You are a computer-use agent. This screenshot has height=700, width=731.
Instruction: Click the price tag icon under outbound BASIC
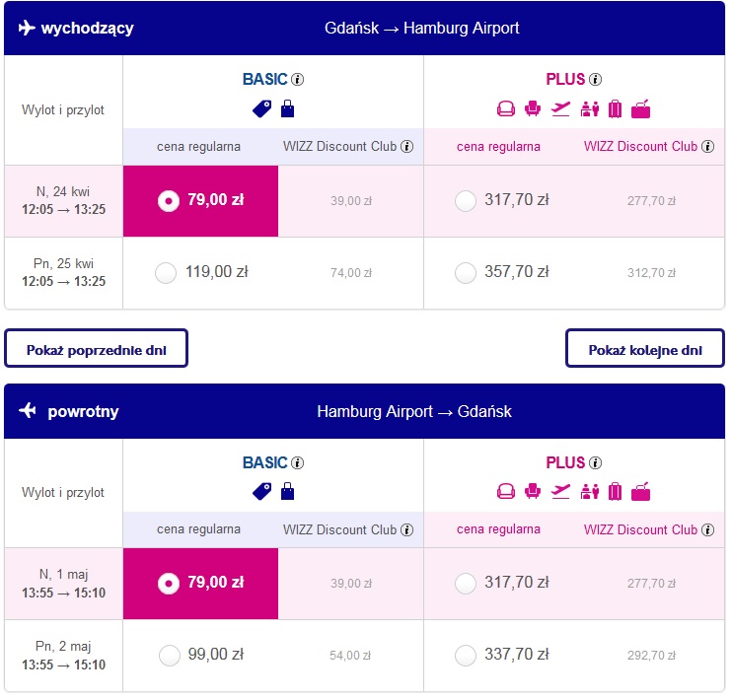[x=262, y=109]
